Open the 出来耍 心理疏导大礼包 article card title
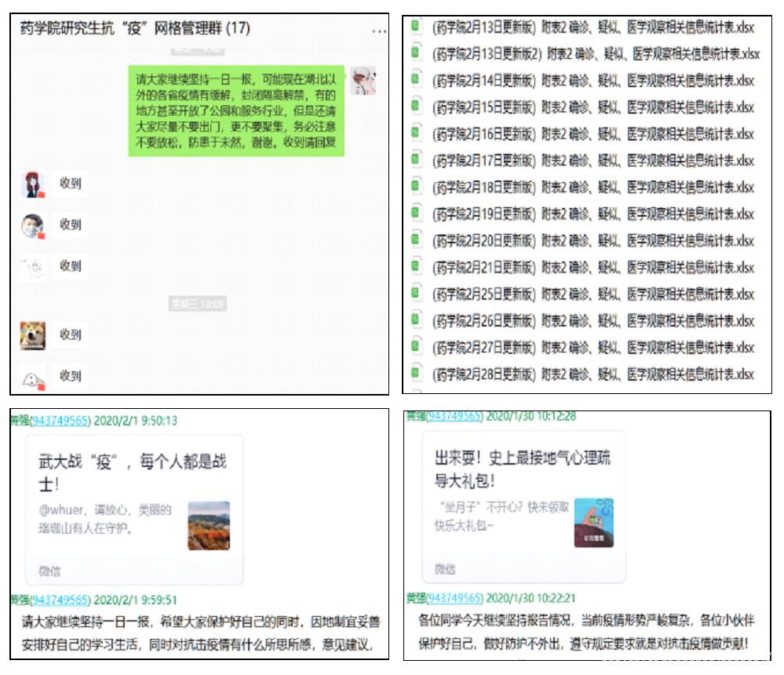Image resolution: width=784 pixels, height=675 pixels. [x=521, y=468]
